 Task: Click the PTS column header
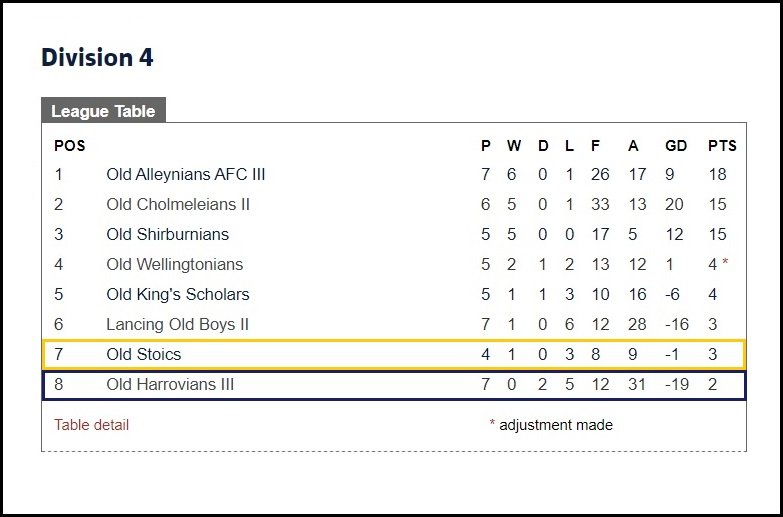[722, 146]
